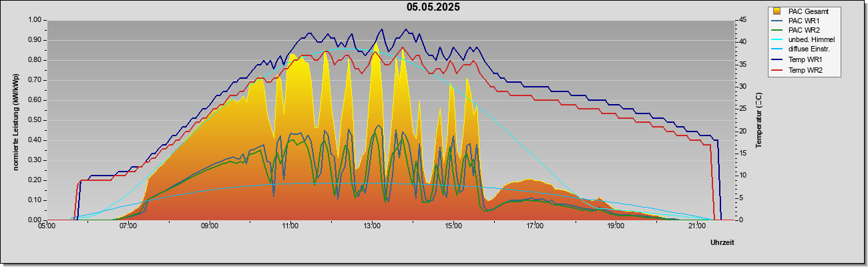Click the chart title 05.05.2025
The image size is (868, 267).
pyautogui.click(x=433, y=7)
